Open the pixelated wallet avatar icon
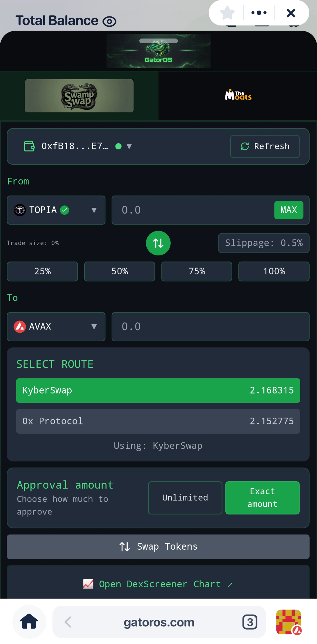This screenshot has width=317, height=644. [289, 622]
